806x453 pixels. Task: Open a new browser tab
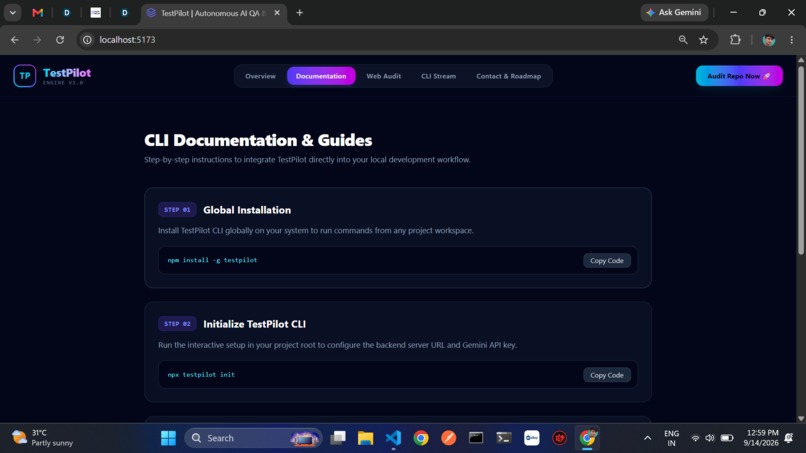[x=300, y=13]
